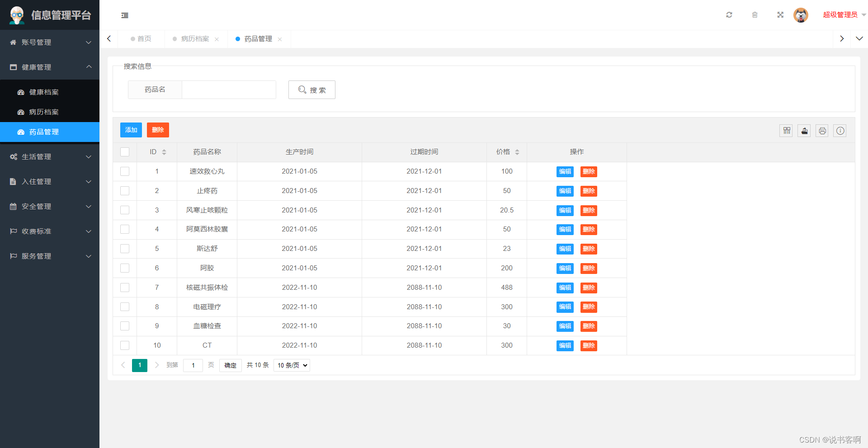Click the print icon above the table

coord(822,131)
